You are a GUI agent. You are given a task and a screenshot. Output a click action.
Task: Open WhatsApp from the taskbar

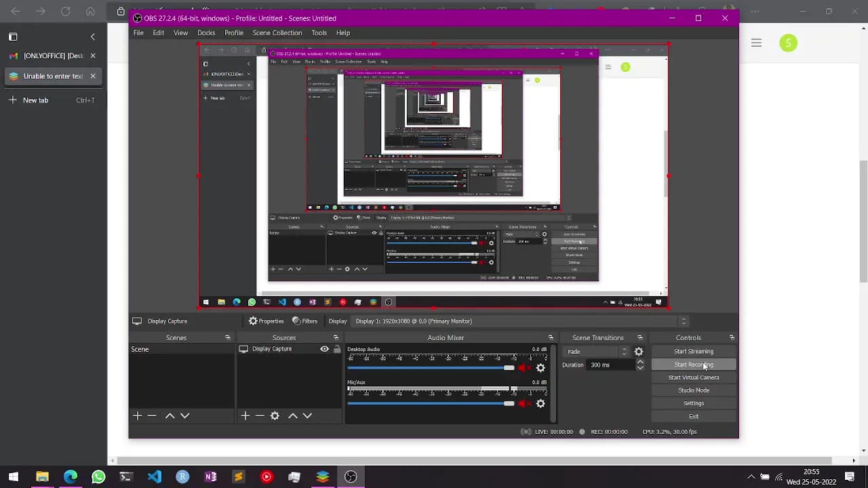(x=98, y=476)
